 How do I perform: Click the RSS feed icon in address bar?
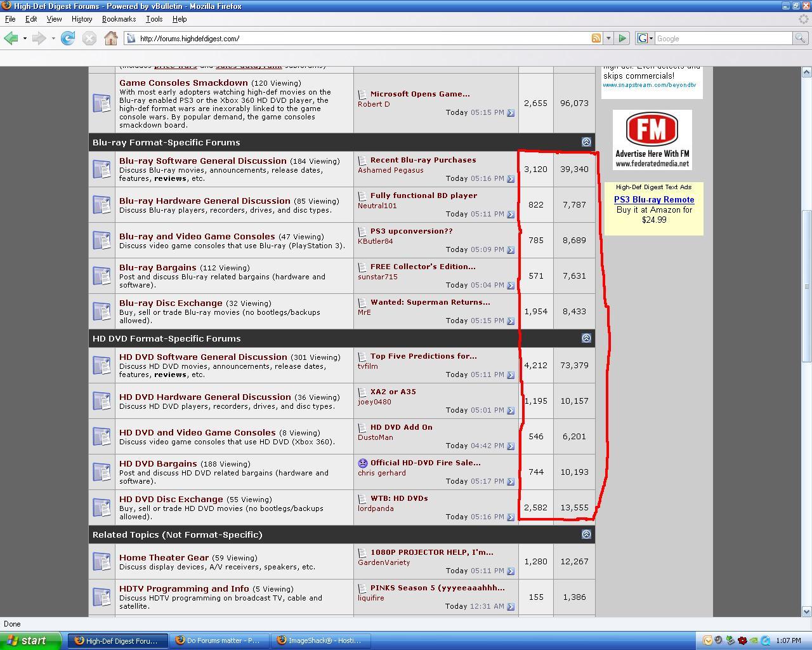tap(596, 38)
